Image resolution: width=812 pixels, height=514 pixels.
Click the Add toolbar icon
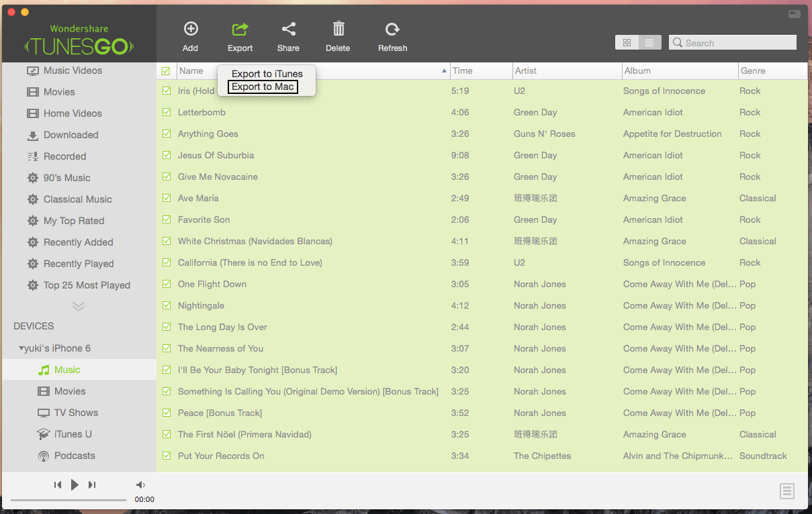[x=191, y=29]
